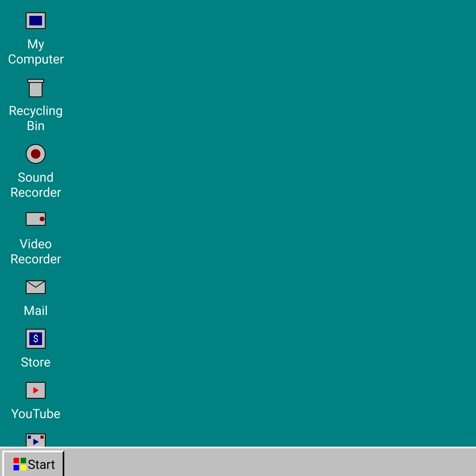This screenshot has height=476, width=476.
Task: Select the "Store" label text
Action: coord(36,362)
